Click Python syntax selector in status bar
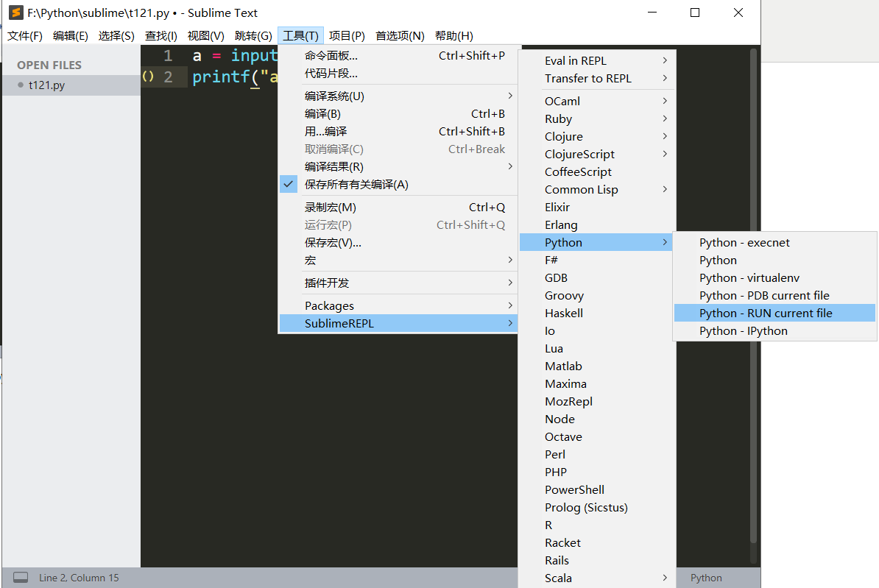The width and height of the screenshot is (879, 588). (x=706, y=578)
